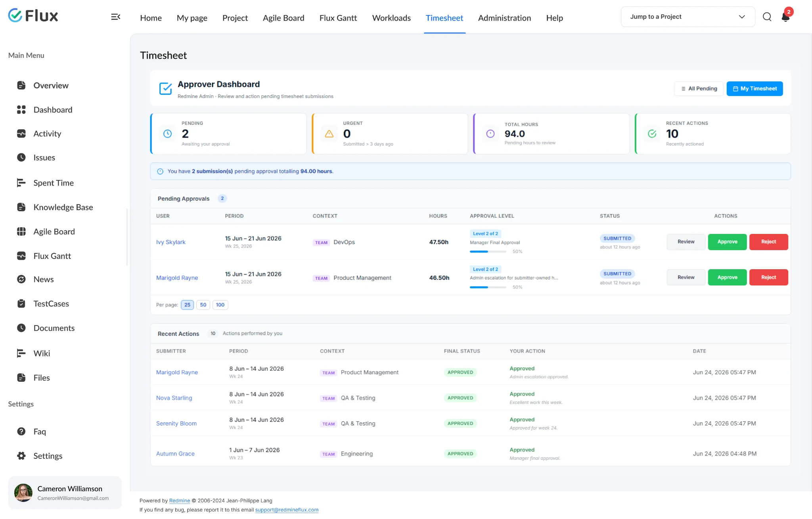This screenshot has width=812, height=519.
Task: Set per page to 100
Action: [x=220, y=305]
